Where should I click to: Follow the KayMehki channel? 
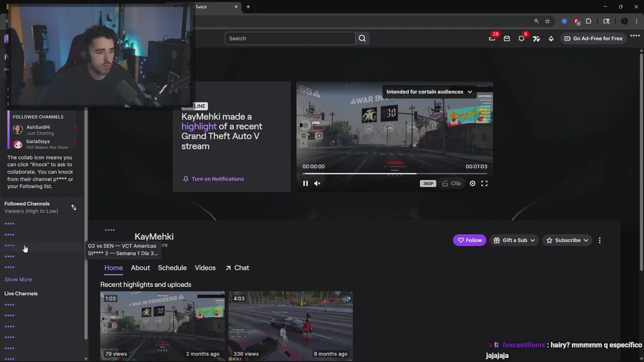coord(469,240)
